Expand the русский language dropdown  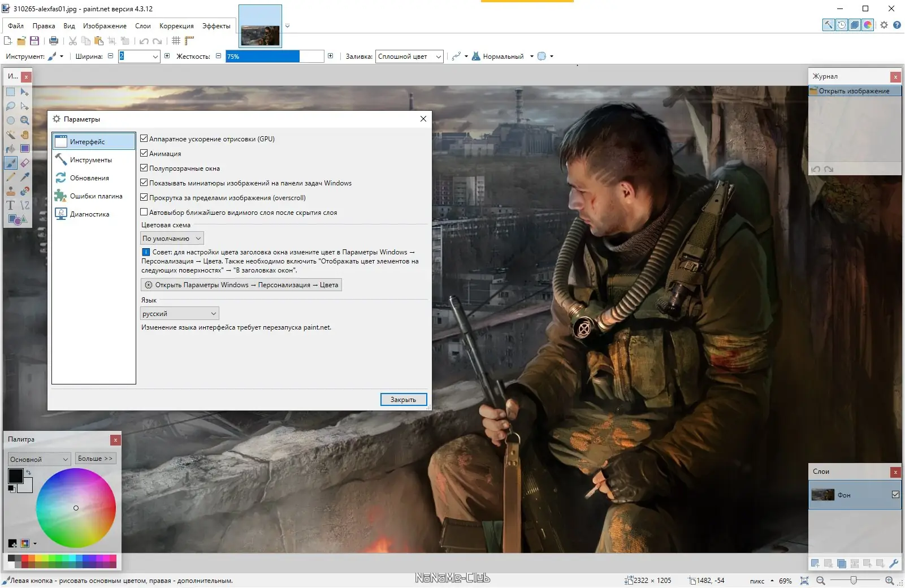pos(179,314)
